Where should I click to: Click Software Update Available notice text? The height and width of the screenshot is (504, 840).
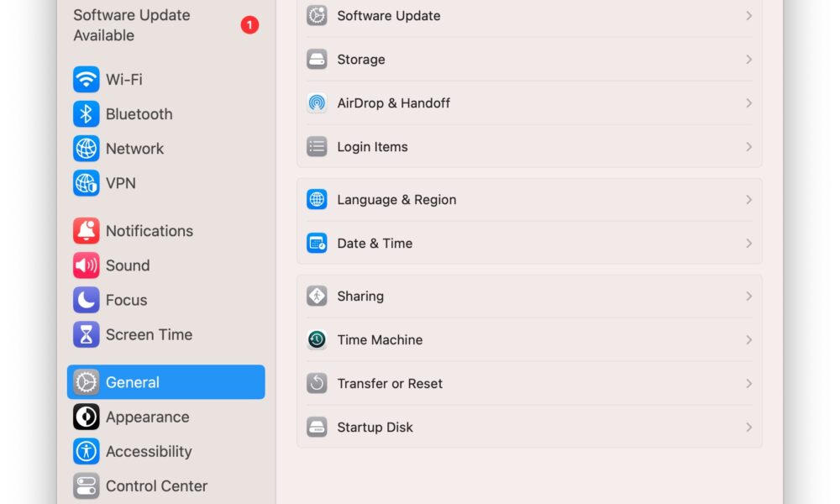[x=131, y=25]
